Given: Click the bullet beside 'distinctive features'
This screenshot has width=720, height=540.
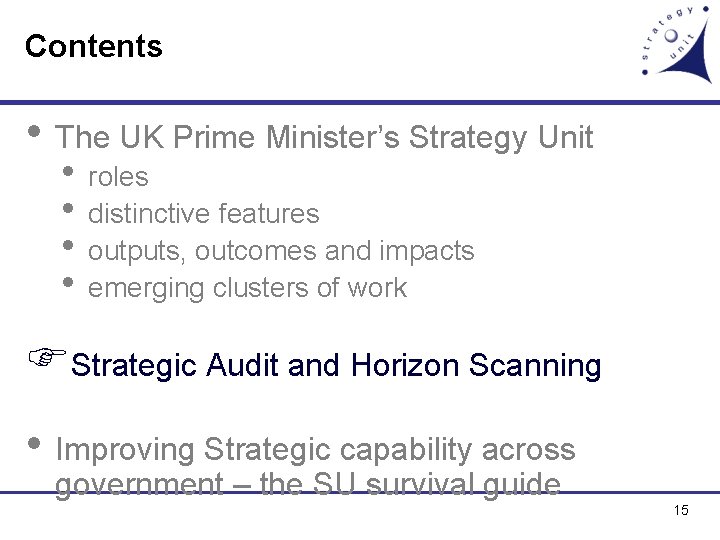Looking at the screenshot, I should [69, 208].
